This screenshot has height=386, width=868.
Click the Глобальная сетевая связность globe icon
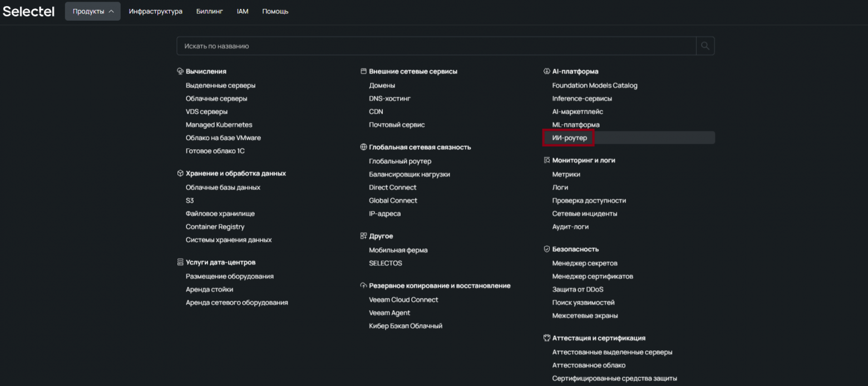(363, 147)
